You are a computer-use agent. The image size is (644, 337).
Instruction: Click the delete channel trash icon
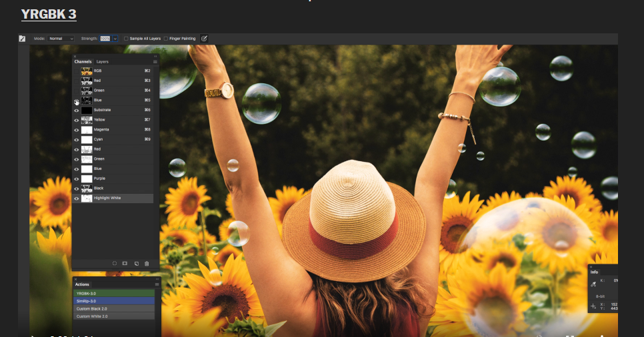coord(147,263)
